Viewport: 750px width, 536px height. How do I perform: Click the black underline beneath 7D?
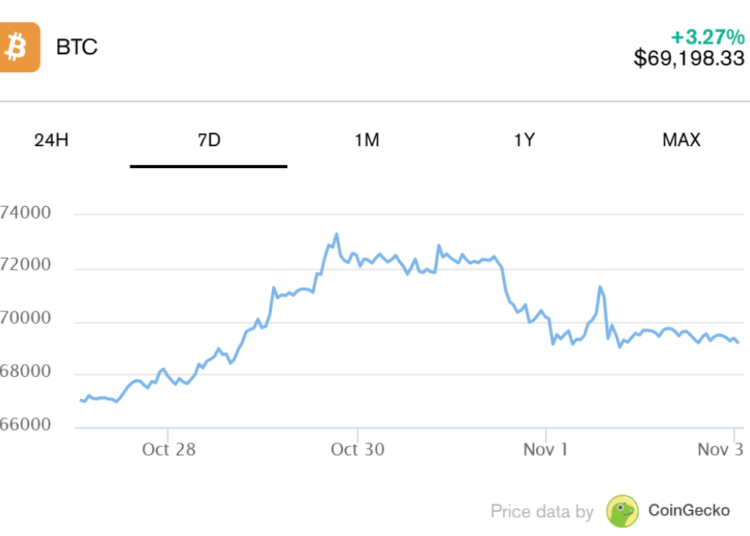coord(208,165)
